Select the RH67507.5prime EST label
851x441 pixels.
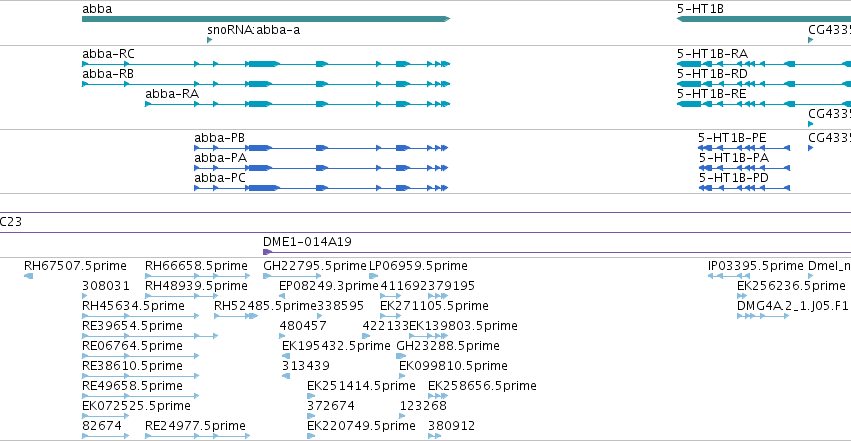(75, 266)
